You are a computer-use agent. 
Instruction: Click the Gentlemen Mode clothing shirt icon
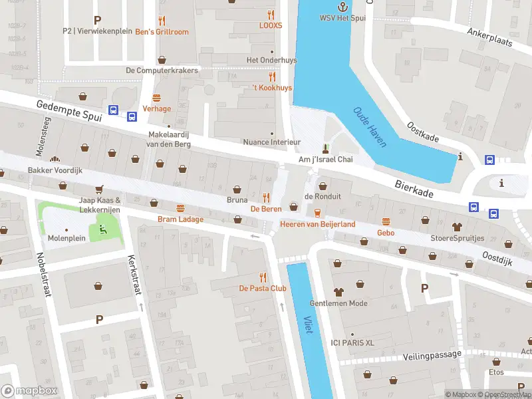coord(338,292)
